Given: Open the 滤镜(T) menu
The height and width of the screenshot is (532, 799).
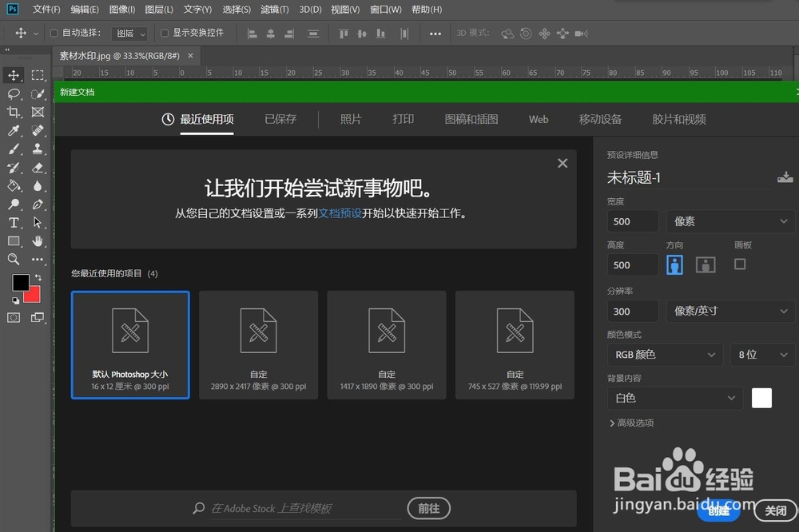Looking at the screenshot, I should 275,10.
